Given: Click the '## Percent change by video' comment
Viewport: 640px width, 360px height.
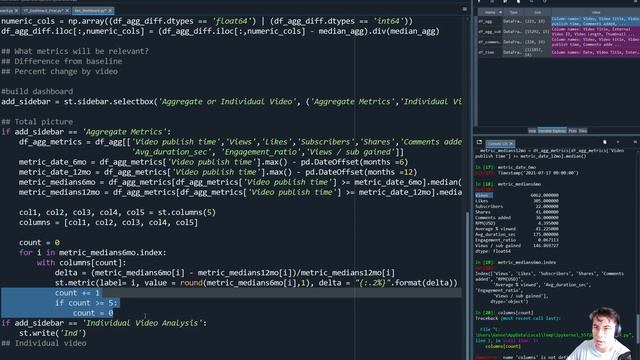Looking at the screenshot, I should [60, 71].
